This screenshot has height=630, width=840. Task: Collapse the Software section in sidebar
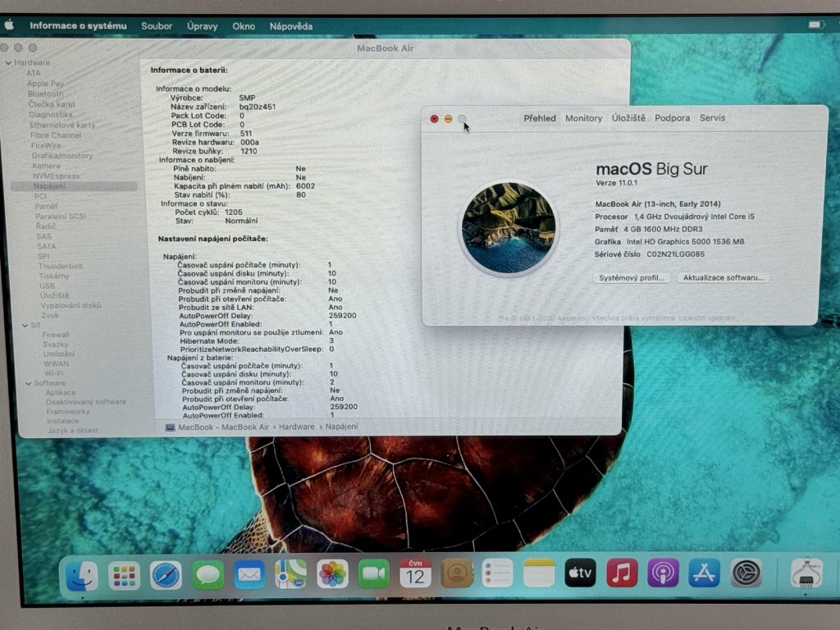click(28, 383)
